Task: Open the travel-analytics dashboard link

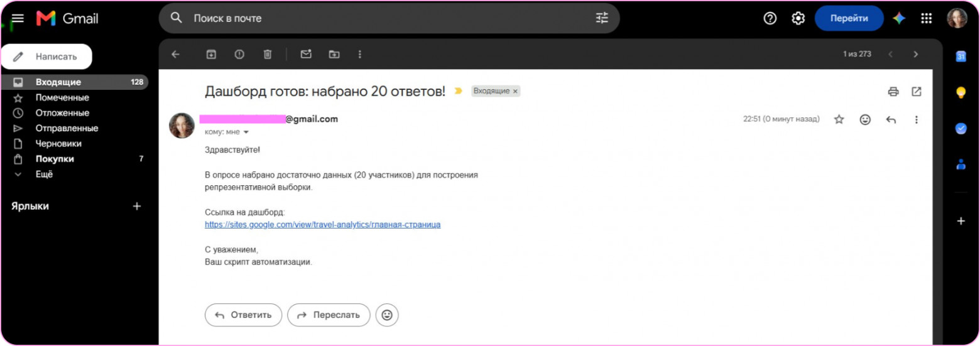Action: pos(323,225)
